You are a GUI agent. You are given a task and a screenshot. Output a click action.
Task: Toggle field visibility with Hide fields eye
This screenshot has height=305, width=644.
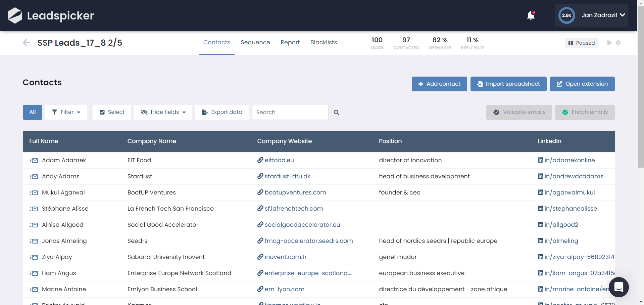click(x=144, y=112)
